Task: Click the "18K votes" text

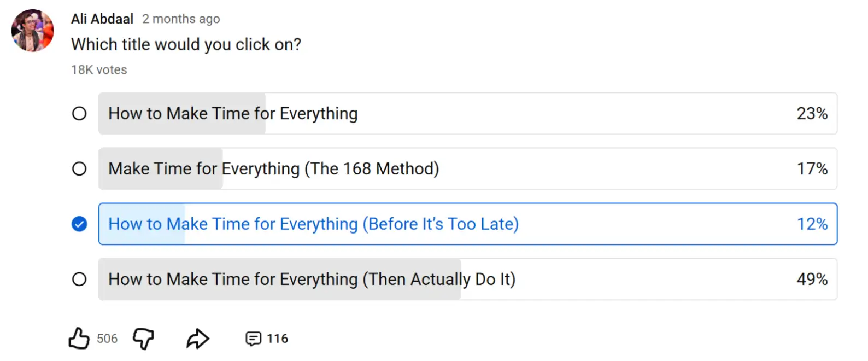Action: [x=99, y=70]
